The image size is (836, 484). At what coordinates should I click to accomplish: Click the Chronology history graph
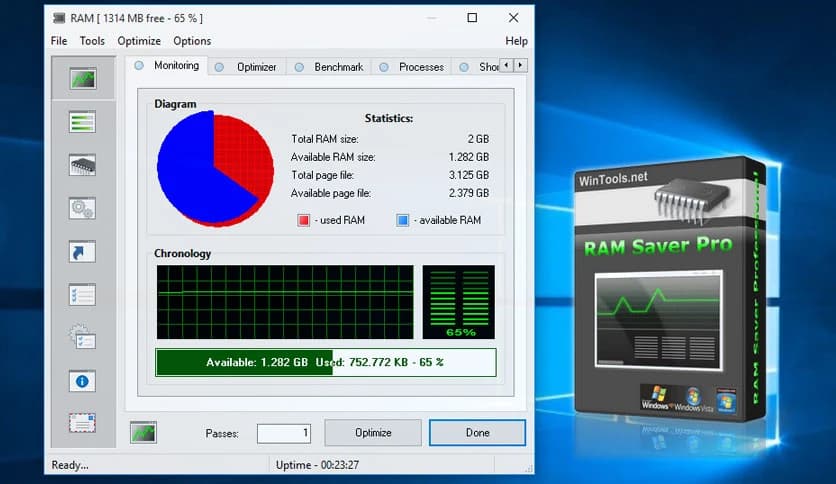tap(285, 302)
